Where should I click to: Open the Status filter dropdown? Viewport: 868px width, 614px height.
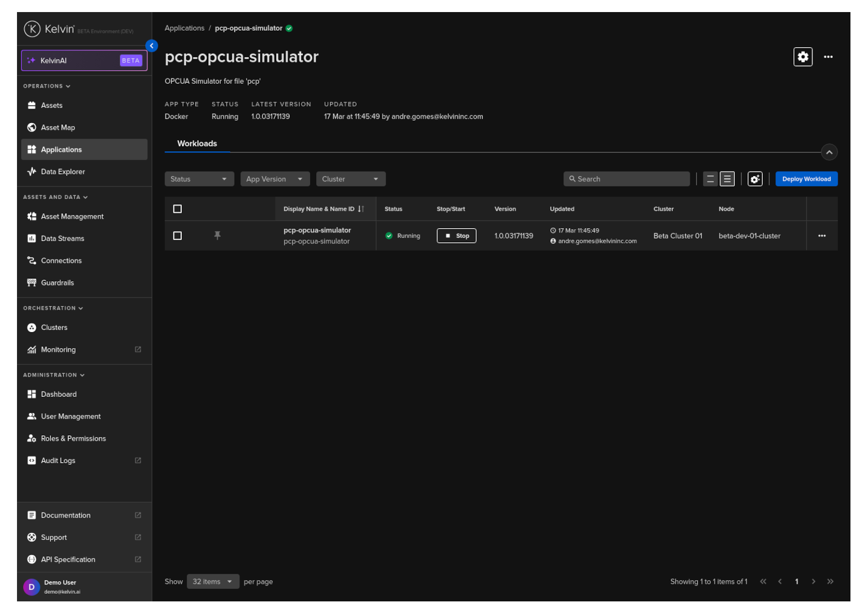(x=199, y=179)
